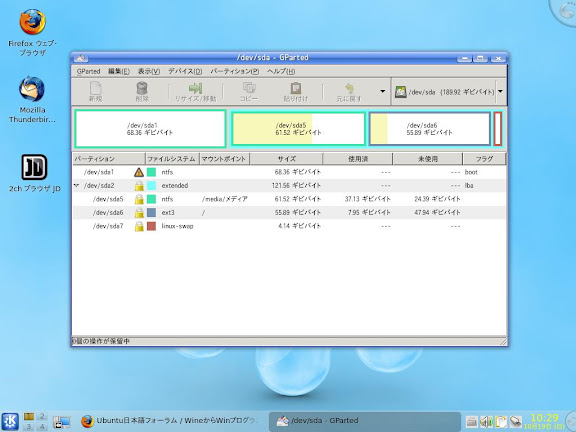
Task: Click the フラグ column header
Action: click(x=484, y=159)
